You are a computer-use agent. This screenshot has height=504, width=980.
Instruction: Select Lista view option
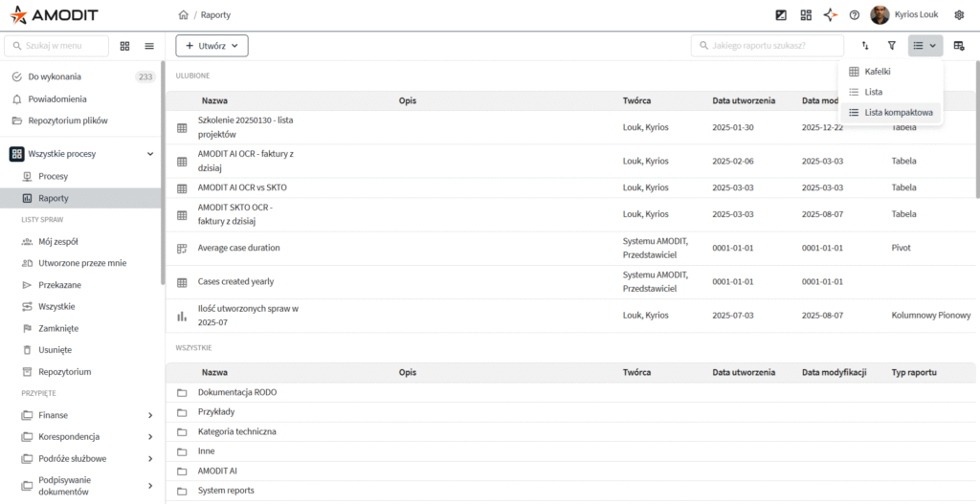point(873,92)
